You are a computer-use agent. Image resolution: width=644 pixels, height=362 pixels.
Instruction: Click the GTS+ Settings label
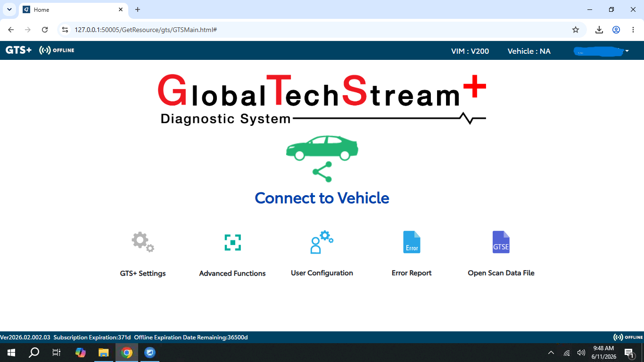pos(143,273)
